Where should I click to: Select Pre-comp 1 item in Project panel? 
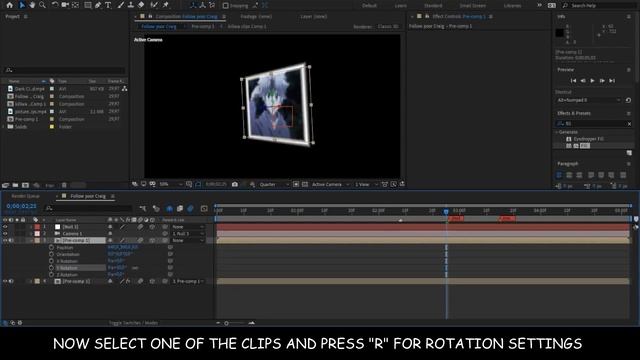click(x=26, y=119)
